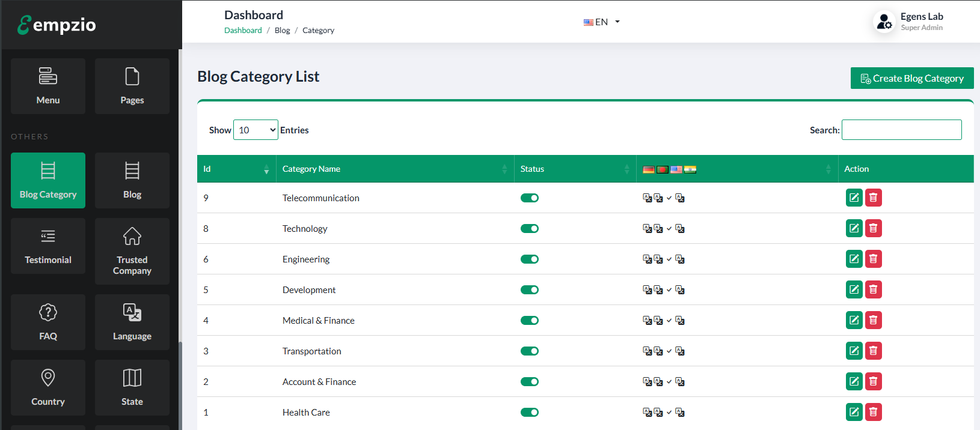This screenshot has height=430, width=980.
Task: Open the Country sidebar tile
Action: pyautogui.click(x=48, y=388)
